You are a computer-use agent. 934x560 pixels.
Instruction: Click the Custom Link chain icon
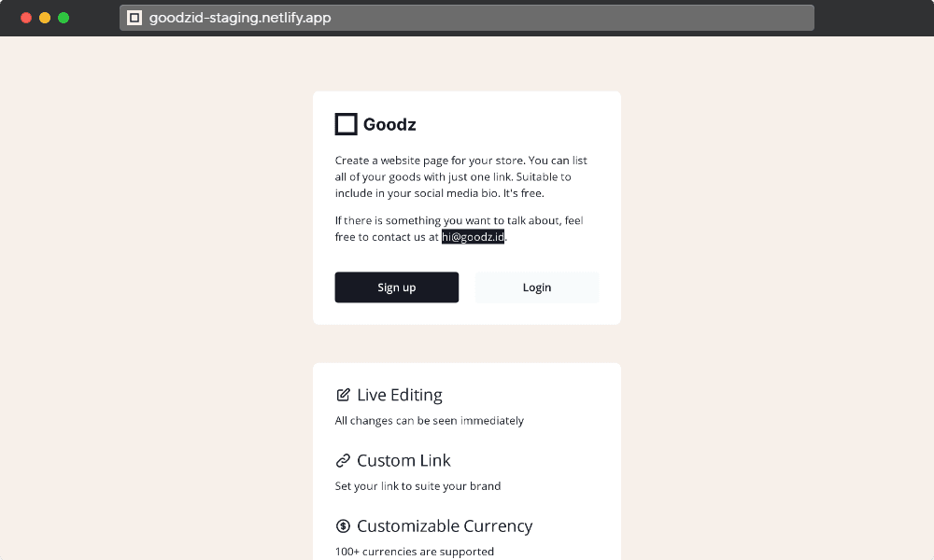point(343,460)
